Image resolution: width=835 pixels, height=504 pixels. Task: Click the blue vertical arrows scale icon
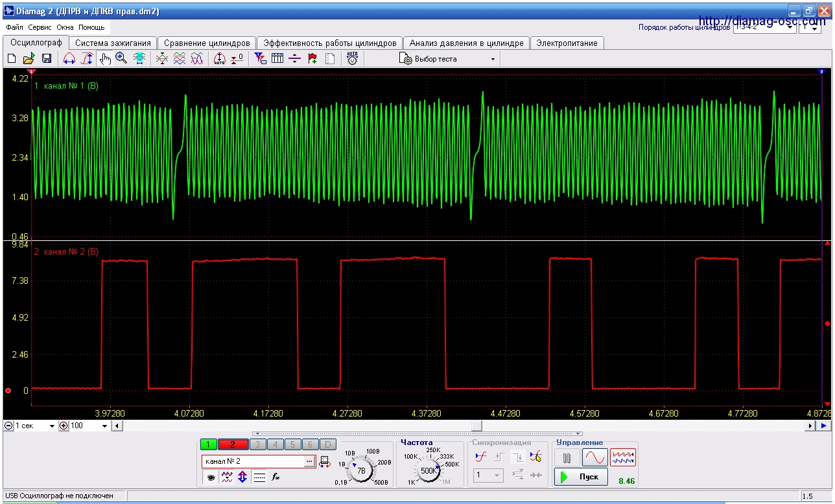point(242,477)
